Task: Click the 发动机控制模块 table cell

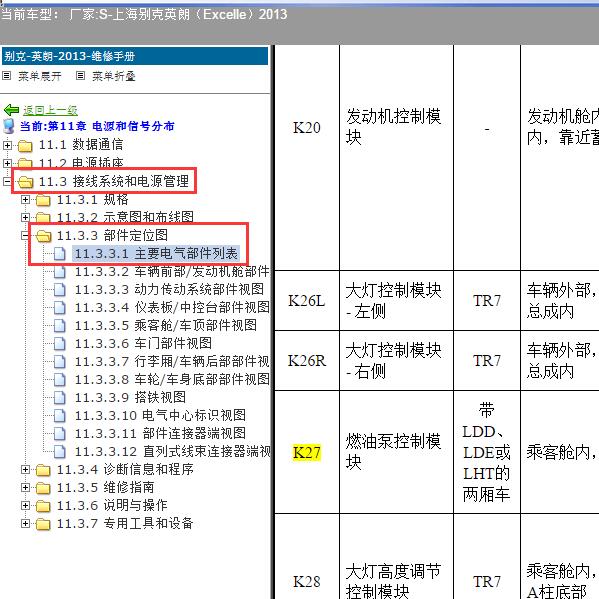Action: [396, 157]
